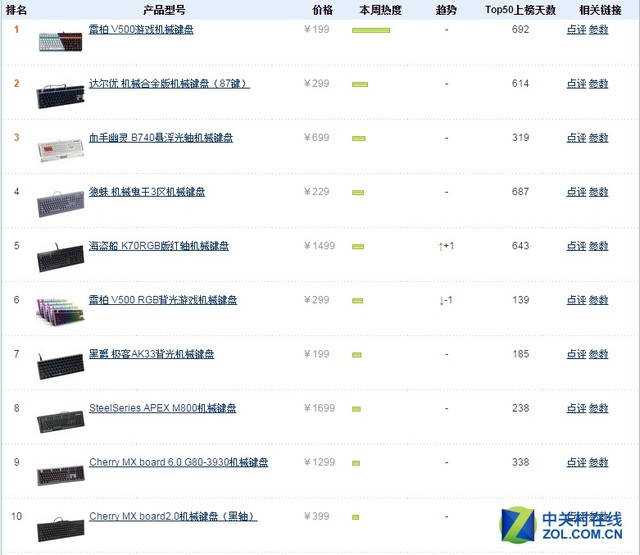Viewport: 640px width, 555px height.
Task: Click price ¥1699 of SteelSeries APEX M800
Action: point(320,408)
